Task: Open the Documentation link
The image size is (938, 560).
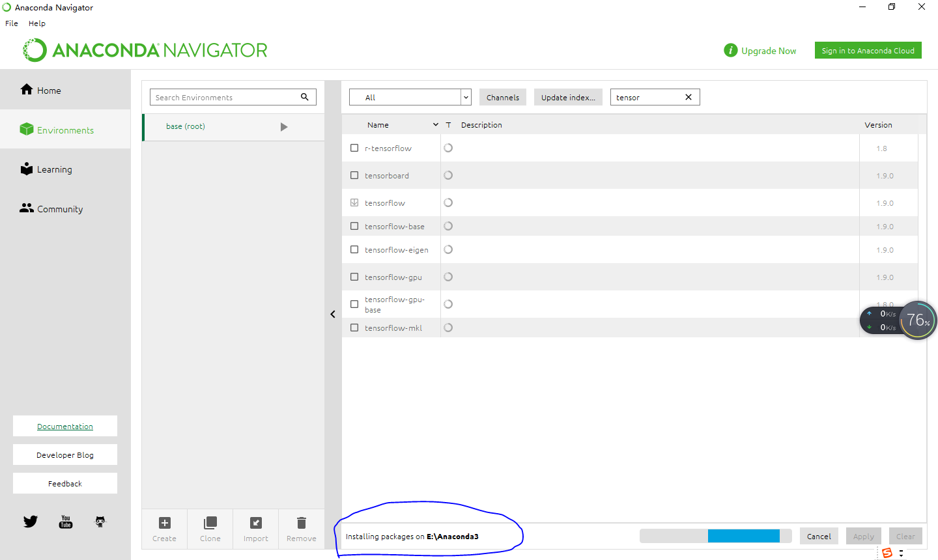Action: tap(65, 426)
